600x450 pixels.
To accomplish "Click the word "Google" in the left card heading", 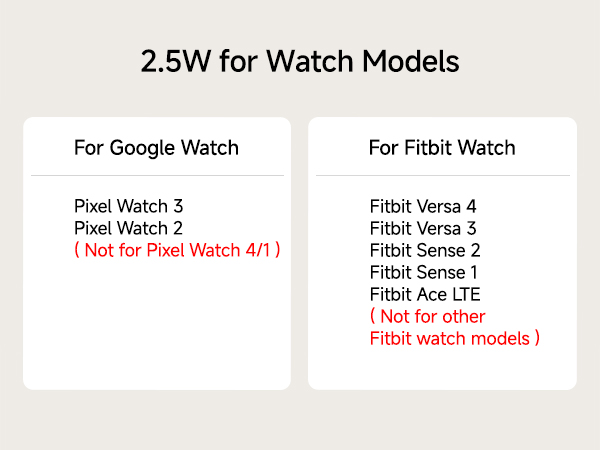I will point(140,148).
